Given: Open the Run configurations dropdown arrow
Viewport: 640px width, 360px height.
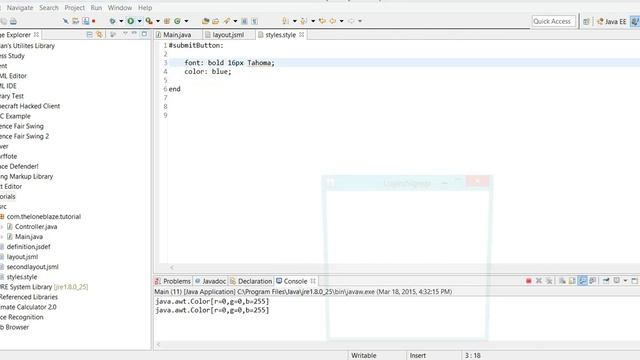Looking at the screenshot, I should (x=139, y=21).
